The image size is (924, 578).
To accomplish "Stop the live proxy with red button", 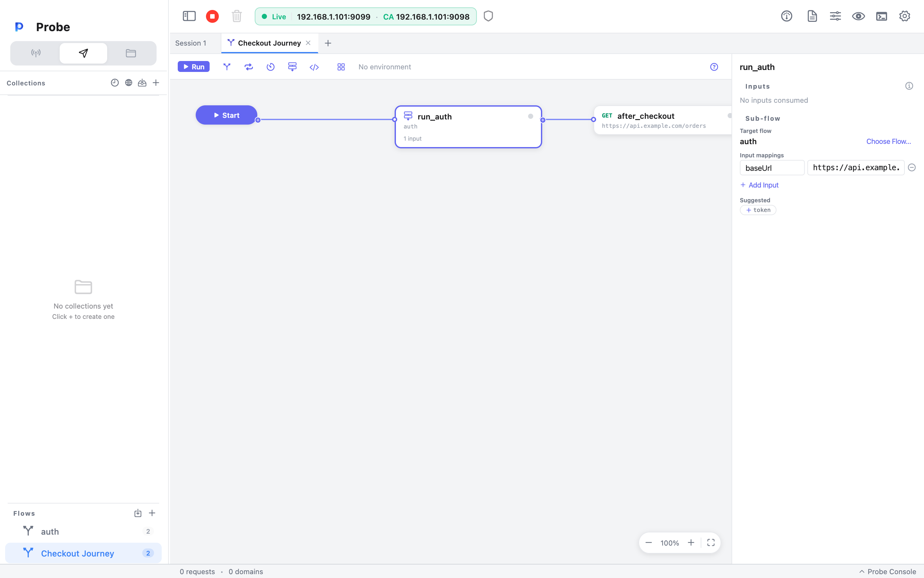I will (x=212, y=16).
